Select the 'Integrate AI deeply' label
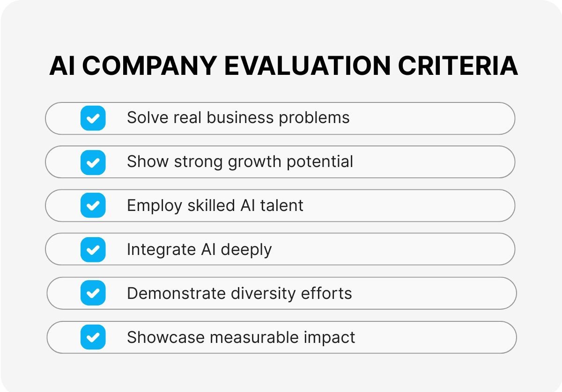Image resolution: width=562 pixels, height=392 pixels. (x=199, y=249)
